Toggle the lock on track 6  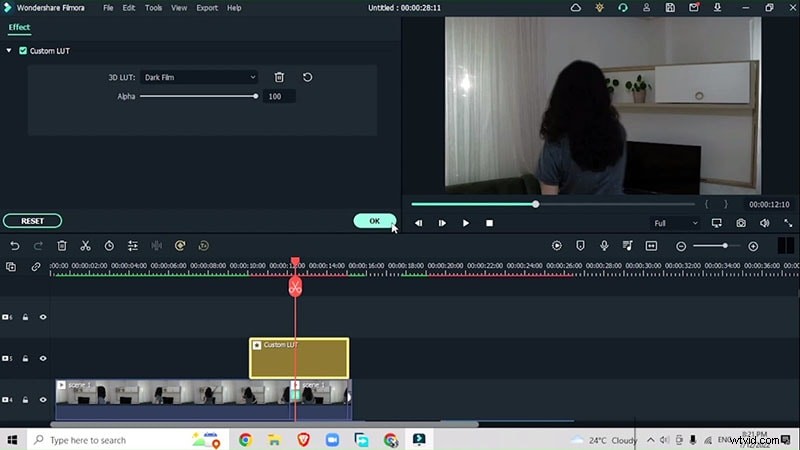[25, 317]
